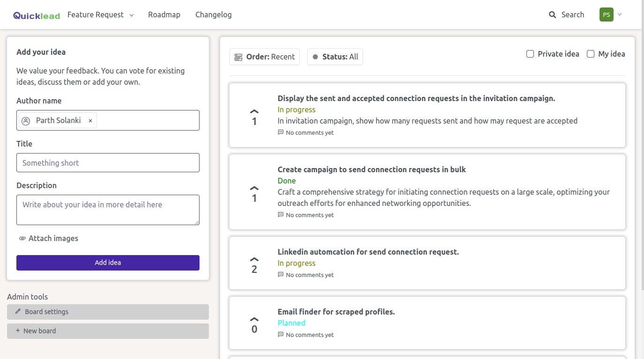644x359 pixels.
Task: Expand the Feature Request menu
Action: coord(100,15)
